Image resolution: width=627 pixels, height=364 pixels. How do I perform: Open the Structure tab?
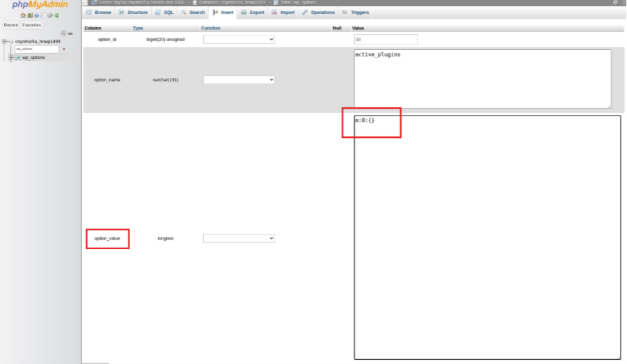coord(133,13)
